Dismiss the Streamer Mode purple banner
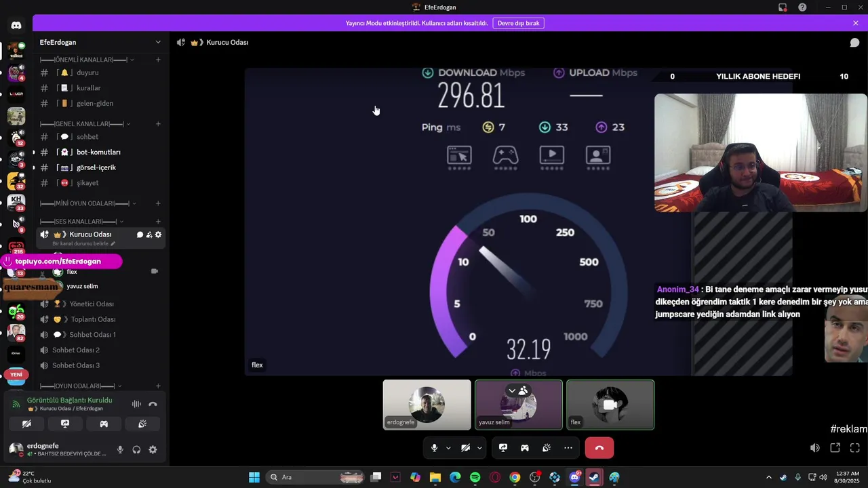The width and height of the screenshot is (868, 488). click(x=856, y=23)
